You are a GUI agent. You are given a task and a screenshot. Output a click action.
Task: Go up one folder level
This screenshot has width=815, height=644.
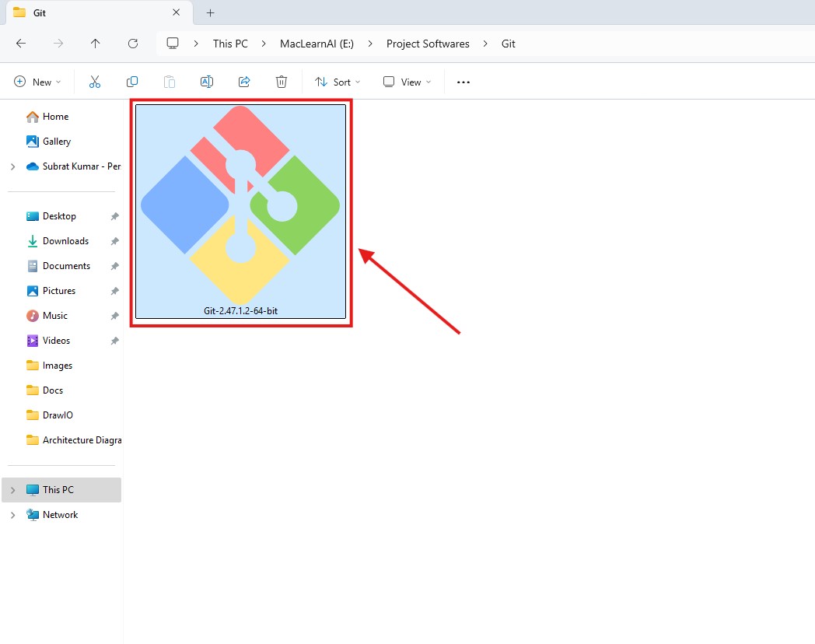click(x=96, y=44)
